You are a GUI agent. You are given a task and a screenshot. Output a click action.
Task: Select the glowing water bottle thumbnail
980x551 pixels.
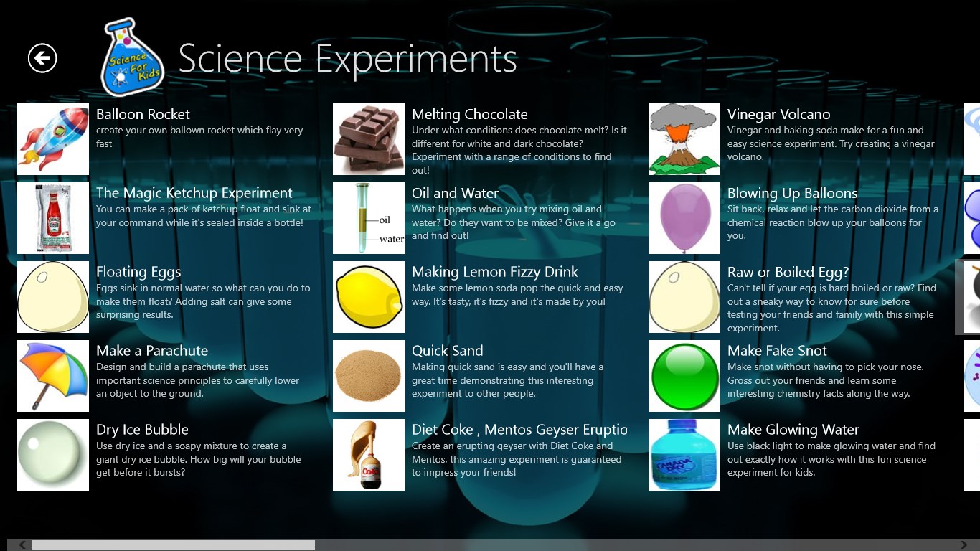[x=684, y=455]
